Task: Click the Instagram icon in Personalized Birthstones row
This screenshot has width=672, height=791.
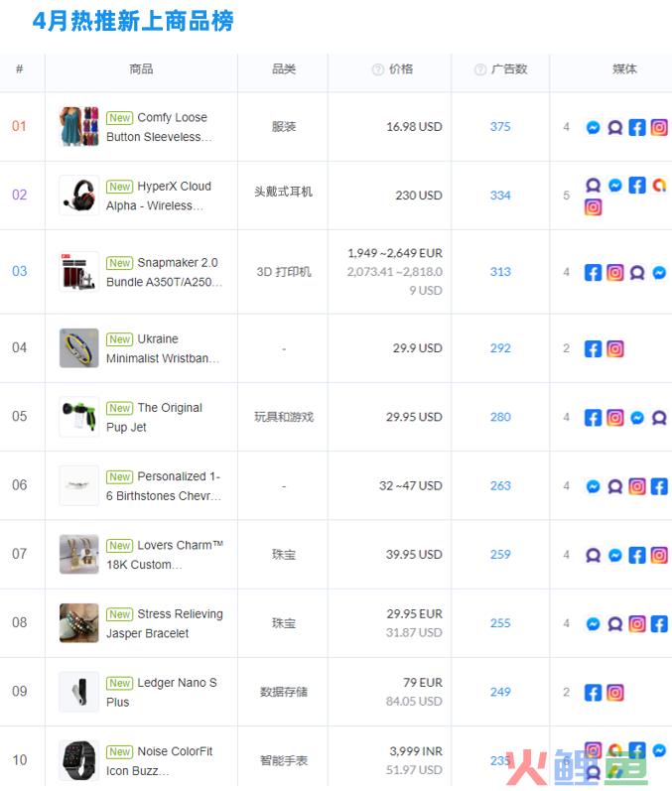Action: [637, 487]
